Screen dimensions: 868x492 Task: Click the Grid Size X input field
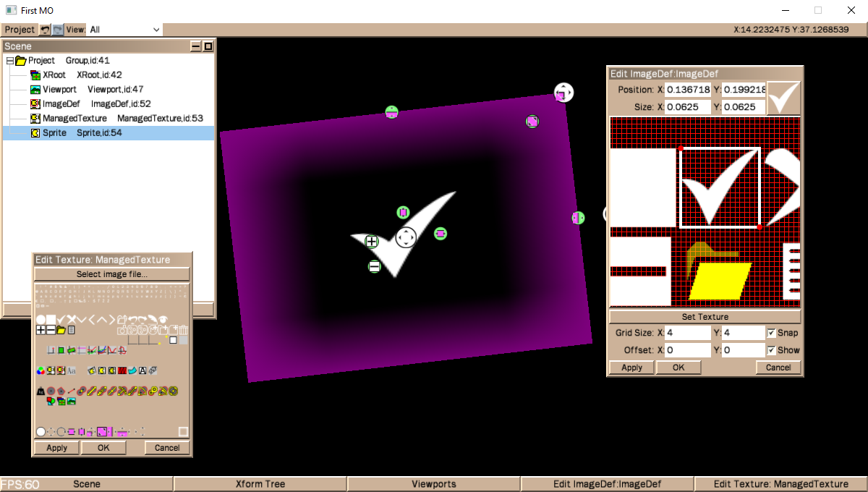(684, 333)
